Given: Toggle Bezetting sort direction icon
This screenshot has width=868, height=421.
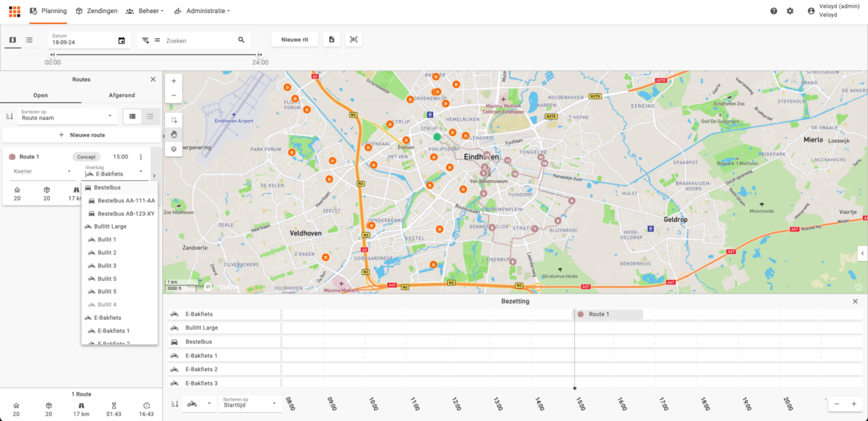Looking at the screenshot, I should click(174, 404).
